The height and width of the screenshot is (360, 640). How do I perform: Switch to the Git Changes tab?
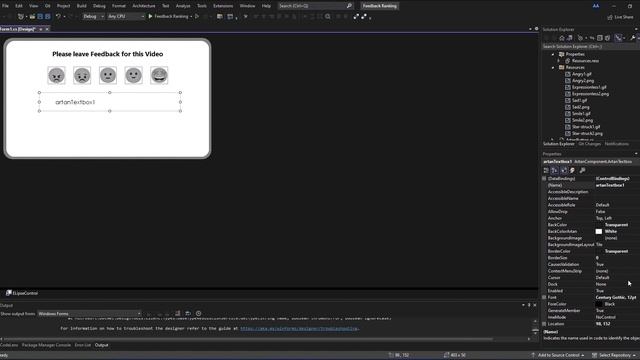click(x=589, y=144)
